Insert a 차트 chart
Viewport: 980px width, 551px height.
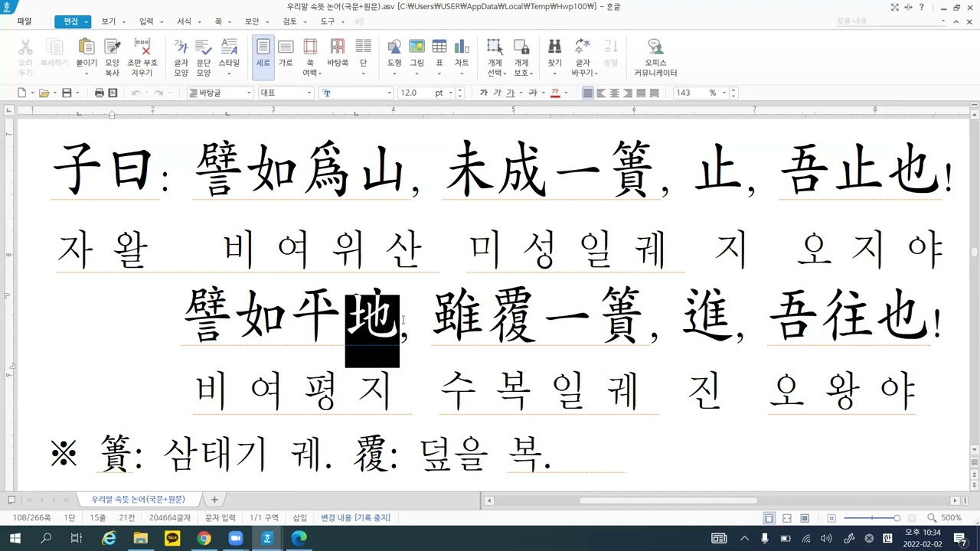point(462,52)
